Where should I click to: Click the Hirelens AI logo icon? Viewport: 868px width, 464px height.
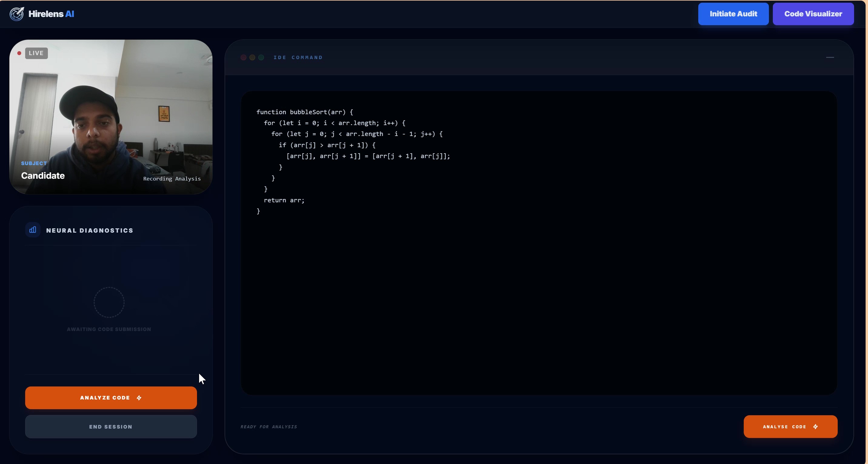tap(16, 14)
